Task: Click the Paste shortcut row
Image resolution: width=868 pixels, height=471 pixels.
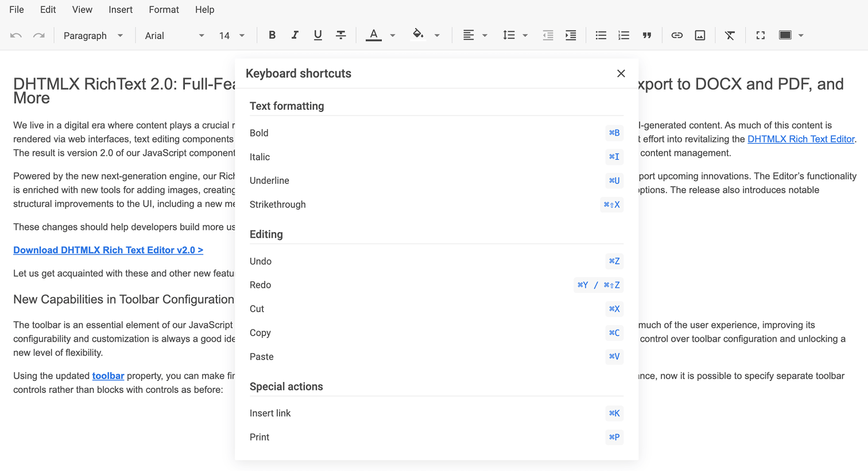Action: [436, 357]
